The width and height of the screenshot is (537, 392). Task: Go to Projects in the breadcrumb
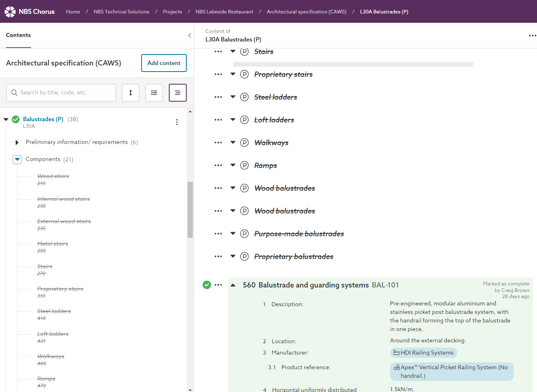[x=172, y=12]
